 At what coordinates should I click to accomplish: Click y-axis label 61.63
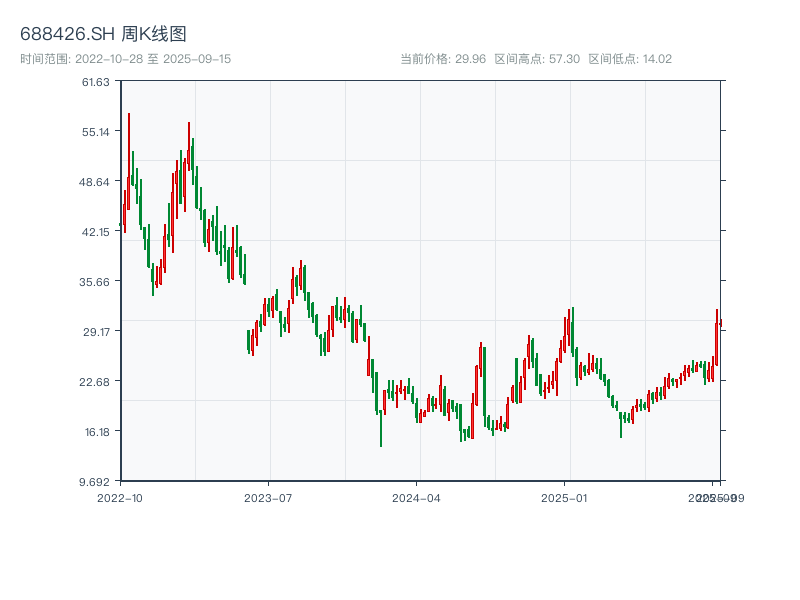(x=96, y=82)
